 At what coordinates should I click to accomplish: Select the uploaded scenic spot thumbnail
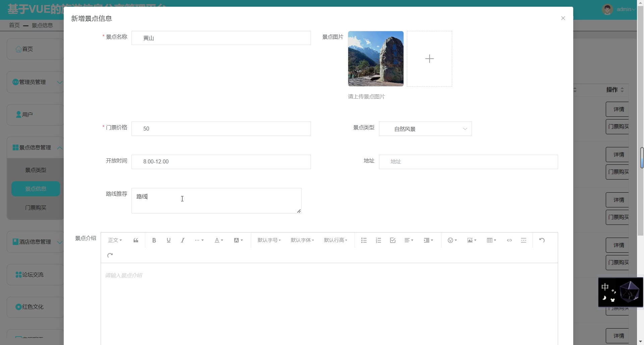point(376,59)
